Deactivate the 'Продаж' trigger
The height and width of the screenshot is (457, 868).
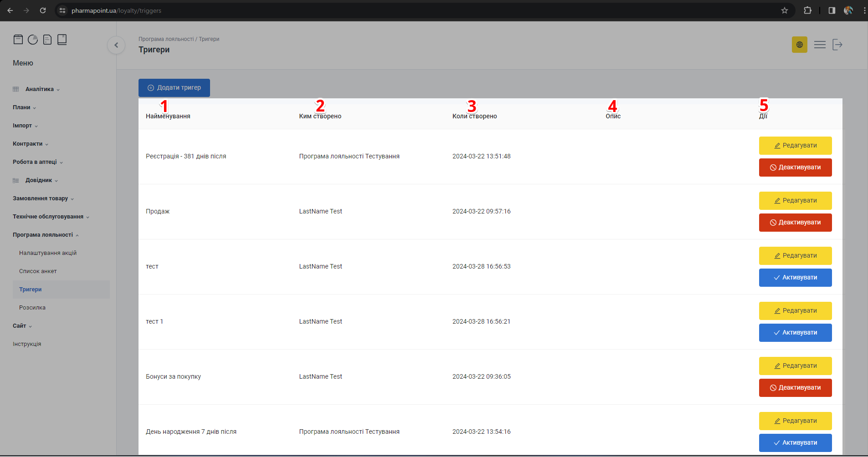[x=795, y=223]
